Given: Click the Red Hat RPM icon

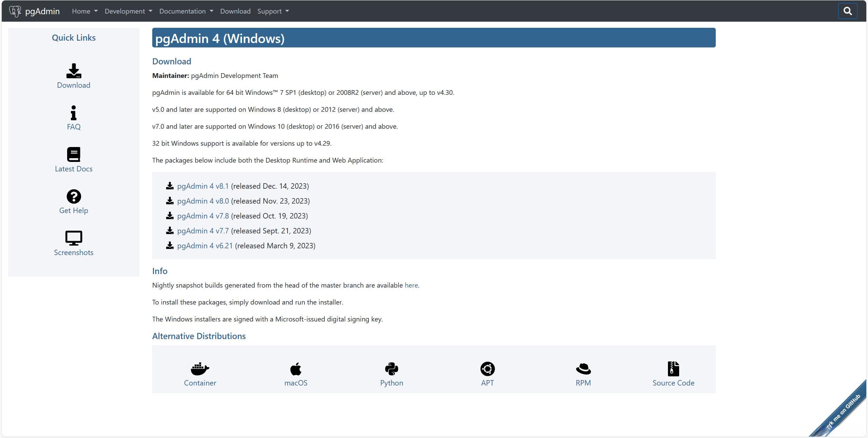Looking at the screenshot, I should coord(583,369).
